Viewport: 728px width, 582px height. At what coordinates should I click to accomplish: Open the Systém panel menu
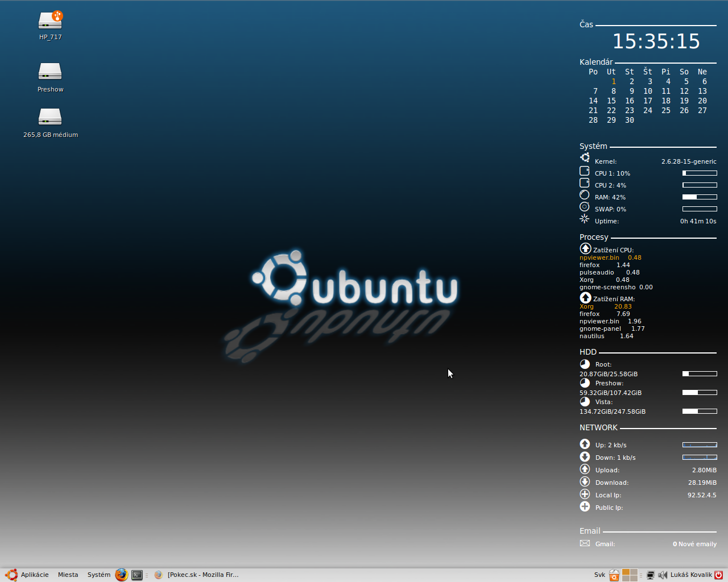99,575
